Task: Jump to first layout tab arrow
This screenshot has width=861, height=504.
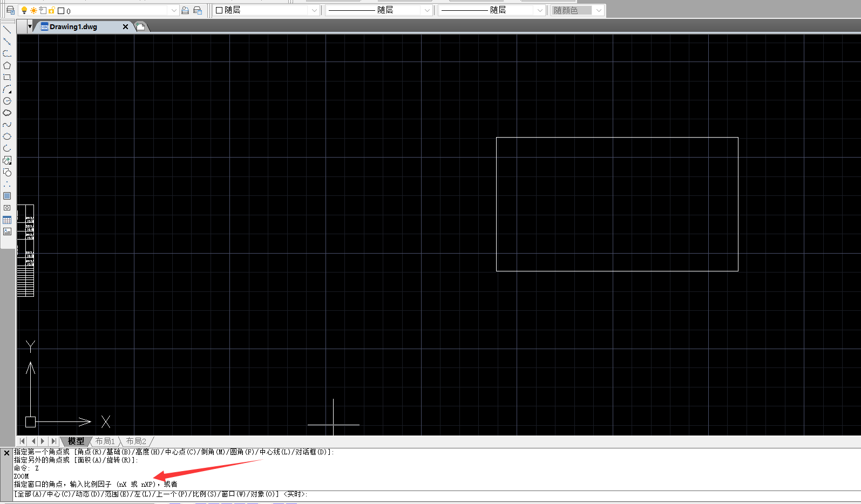Action: (x=22, y=441)
